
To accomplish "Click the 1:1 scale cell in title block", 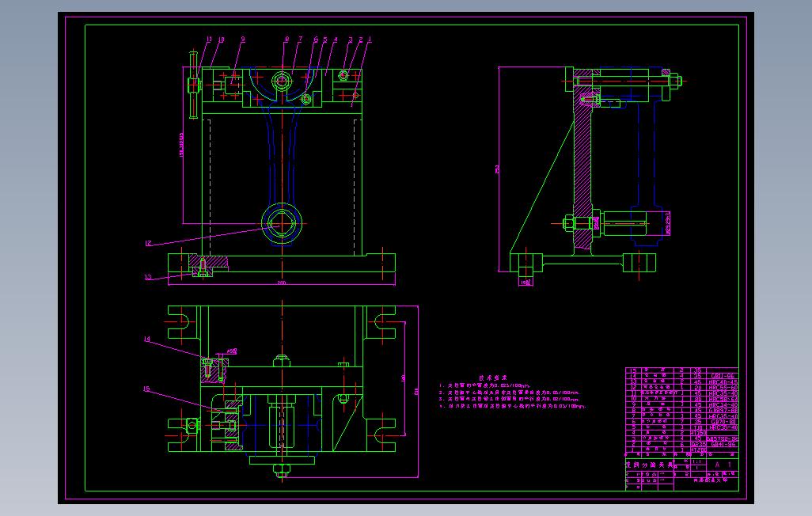I will click(697, 461).
